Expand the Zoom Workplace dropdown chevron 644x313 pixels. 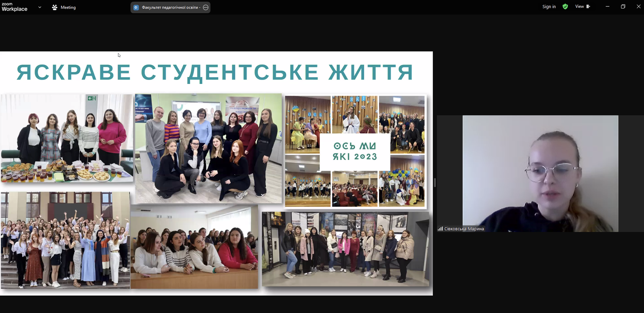[40, 7]
